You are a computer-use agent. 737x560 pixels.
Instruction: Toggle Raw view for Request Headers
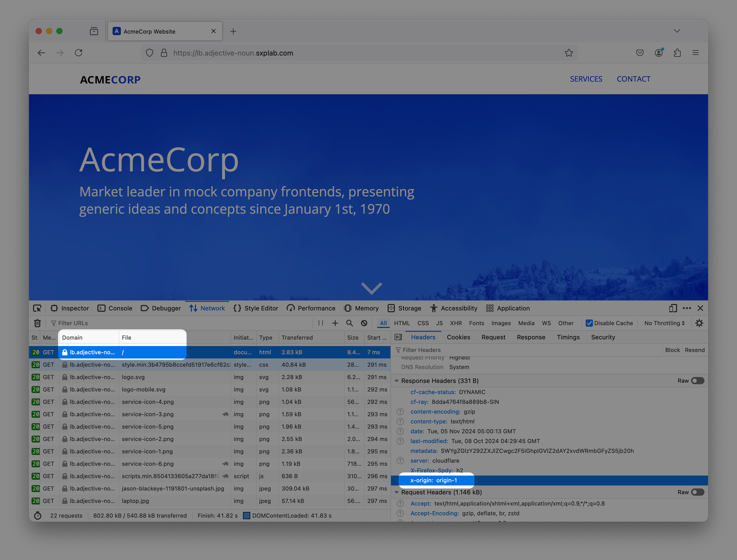point(698,492)
